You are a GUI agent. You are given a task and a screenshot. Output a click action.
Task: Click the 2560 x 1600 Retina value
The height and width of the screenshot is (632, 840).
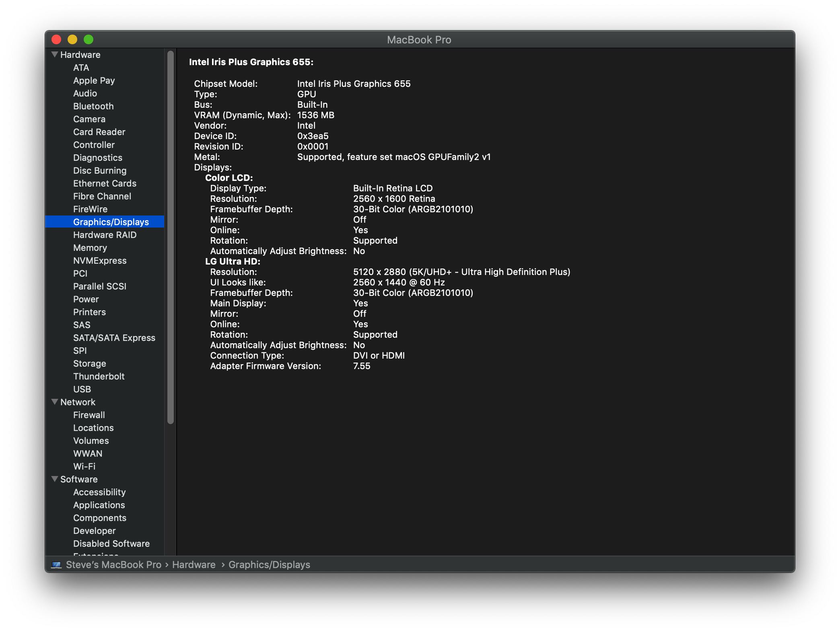394,199
